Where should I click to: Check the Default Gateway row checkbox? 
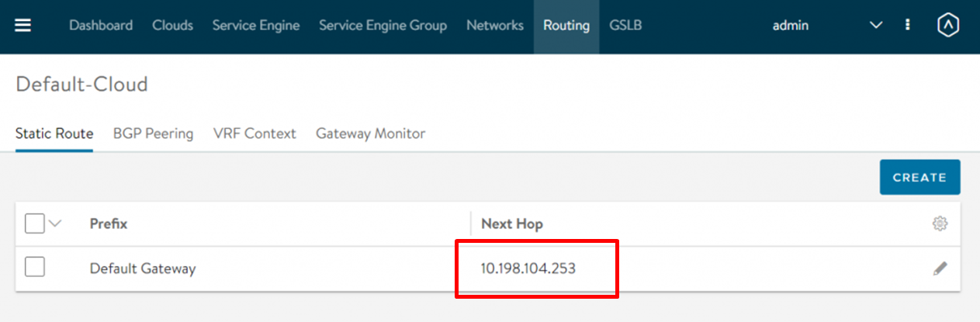coord(35,268)
